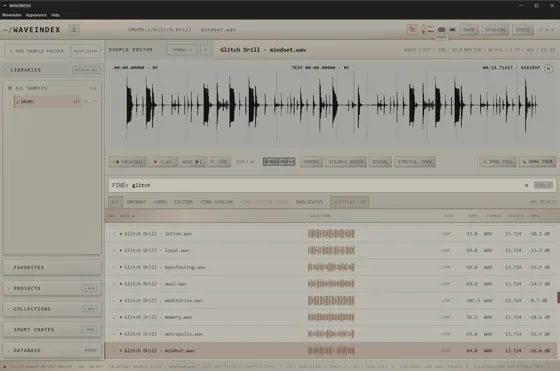
Task: Click the Save button in the SMART CRATES header
Action: [88, 330]
